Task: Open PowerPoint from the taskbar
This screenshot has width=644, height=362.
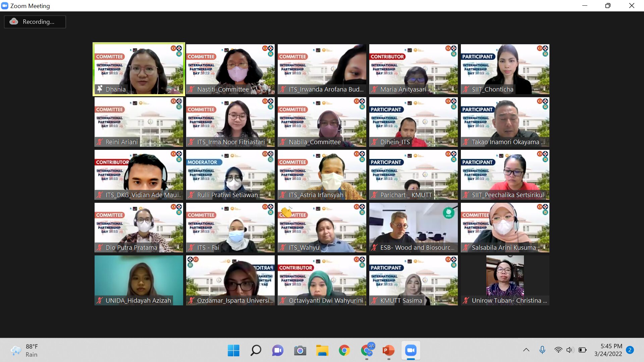Action: click(388, 351)
